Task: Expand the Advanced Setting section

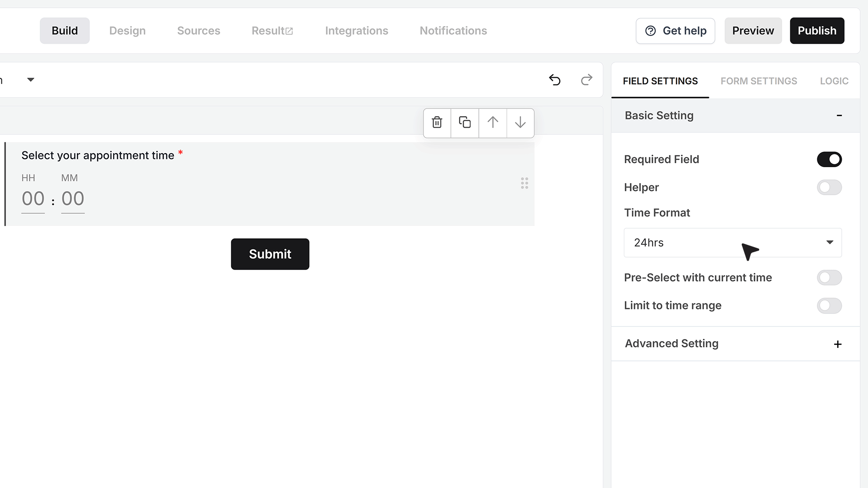Action: (736, 344)
